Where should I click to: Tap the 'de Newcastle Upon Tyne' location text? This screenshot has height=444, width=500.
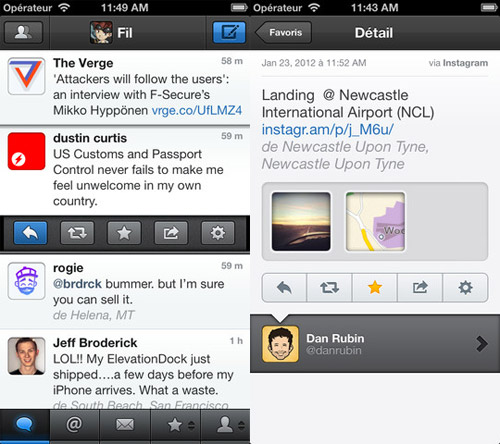pos(345,155)
